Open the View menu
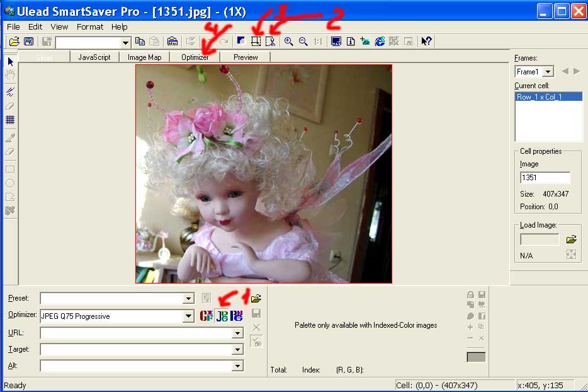Image resolution: width=588 pixels, height=392 pixels. coord(59,27)
